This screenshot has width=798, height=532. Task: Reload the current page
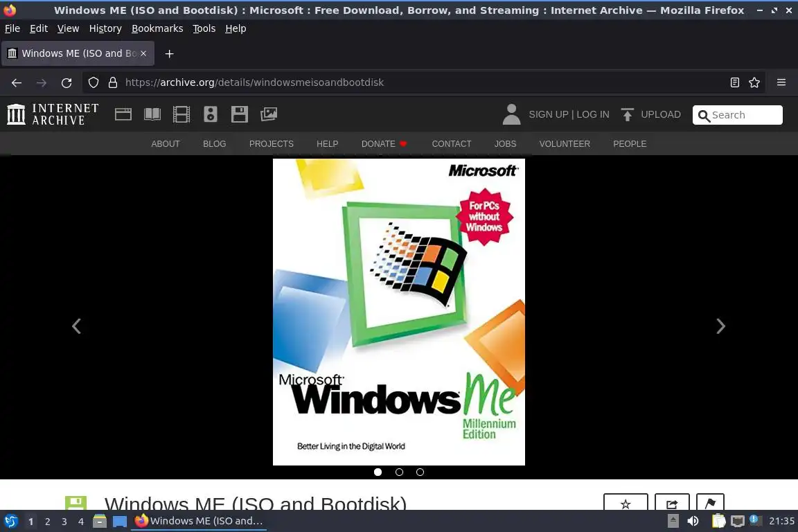tap(66, 82)
